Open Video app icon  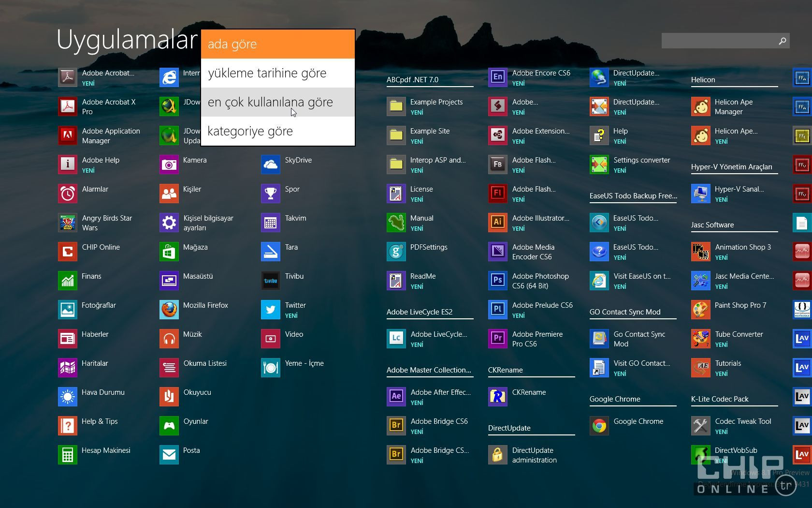coord(271,339)
